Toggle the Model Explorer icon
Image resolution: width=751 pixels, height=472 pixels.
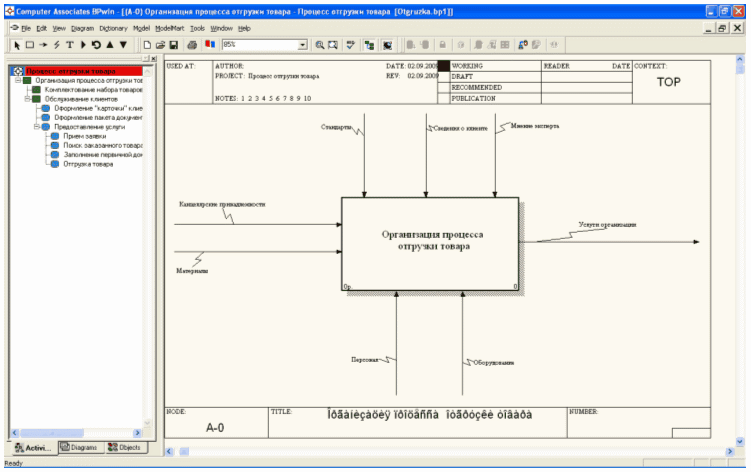point(369,45)
